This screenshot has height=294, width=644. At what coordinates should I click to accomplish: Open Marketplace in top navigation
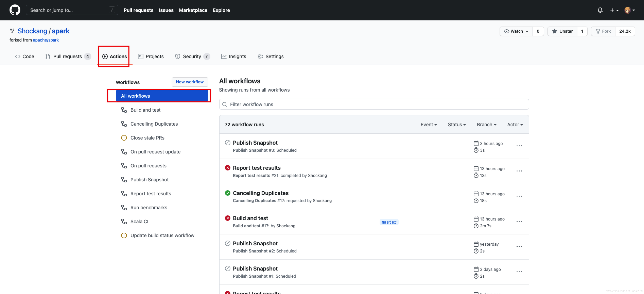(x=193, y=10)
